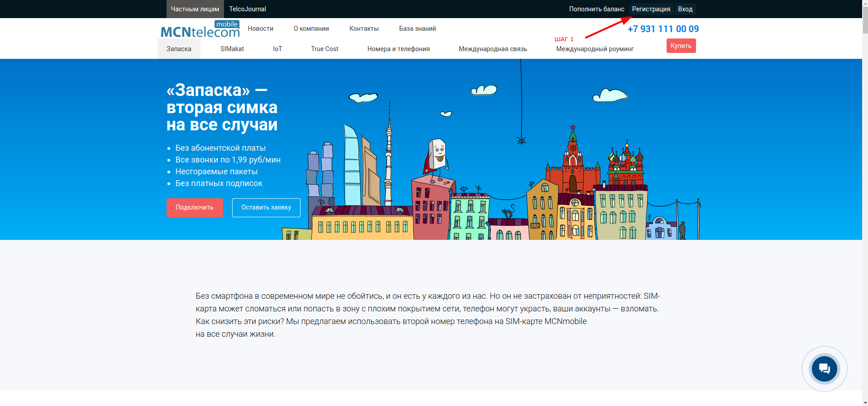
Task: Click the Оставить заявку button
Action: click(266, 208)
